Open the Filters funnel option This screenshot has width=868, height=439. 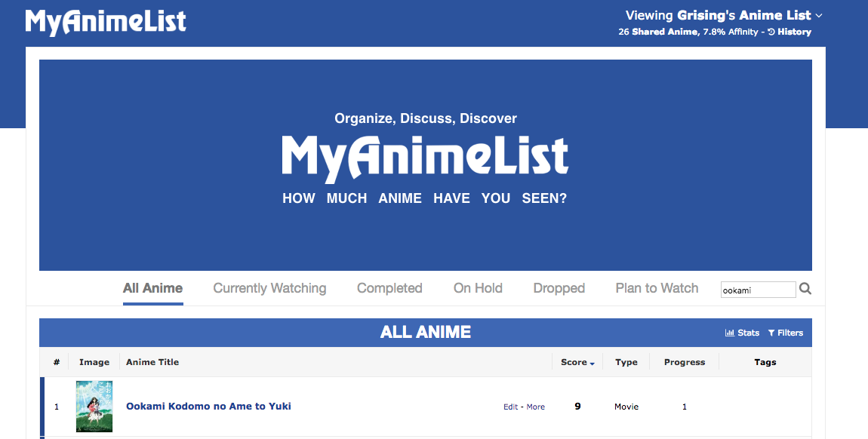[785, 333]
